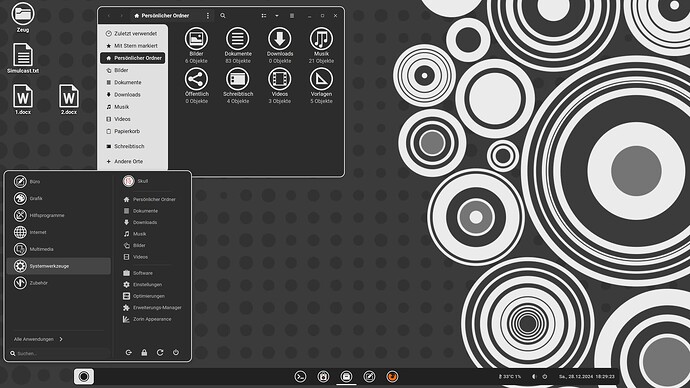Open the Internet category in the start menu
690x388 pixels.
(x=59, y=232)
